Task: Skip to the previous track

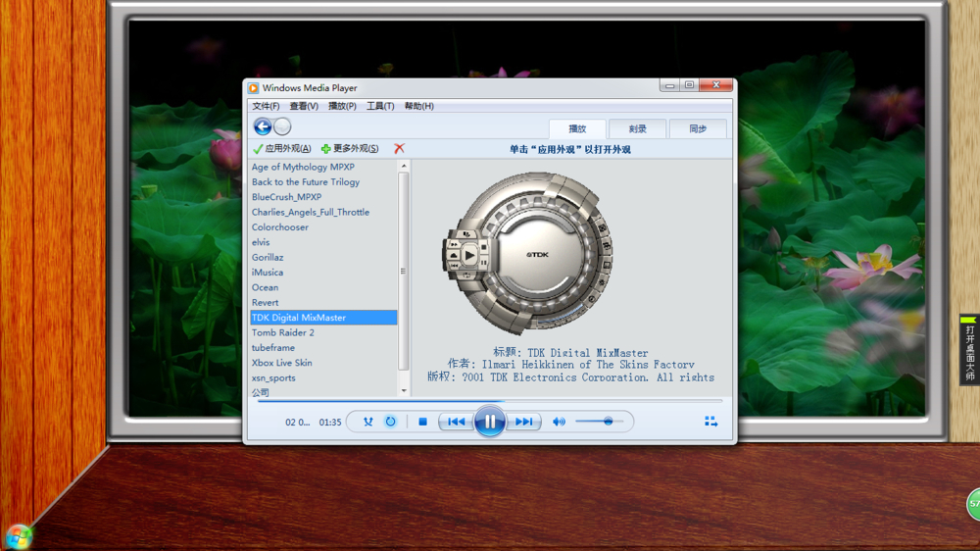Action: tap(457, 422)
